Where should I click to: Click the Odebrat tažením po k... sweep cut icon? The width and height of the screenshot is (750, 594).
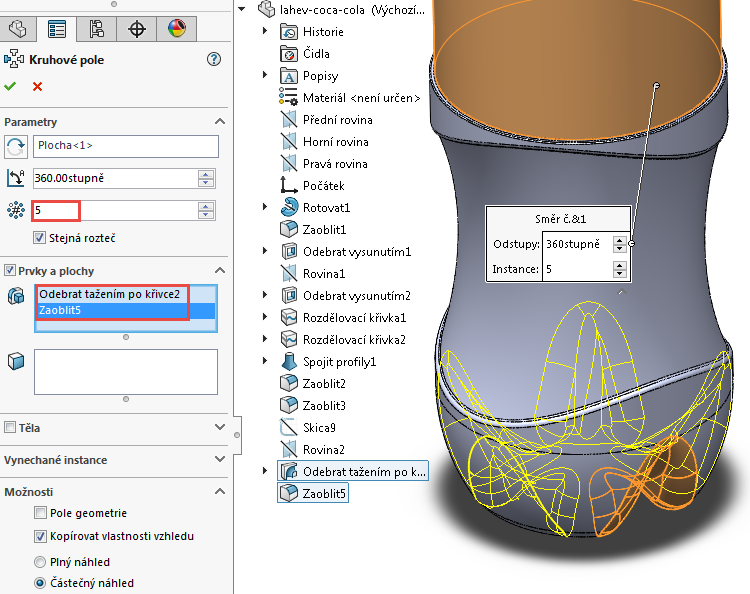click(289, 472)
